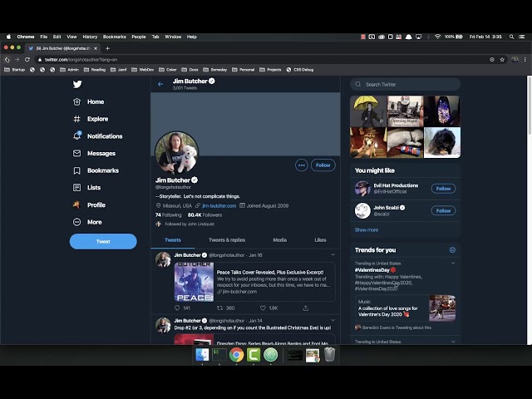Open Notifications bell

click(98, 136)
